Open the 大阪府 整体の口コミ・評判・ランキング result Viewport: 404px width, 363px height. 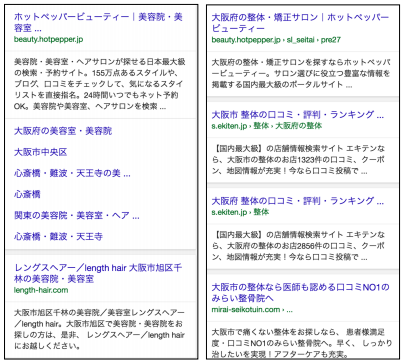point(298,201)
